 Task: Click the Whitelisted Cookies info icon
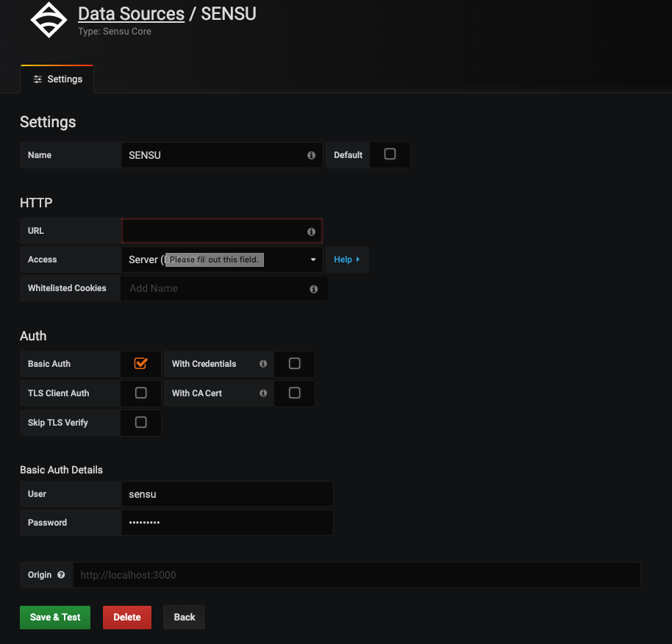[x=314, y=289]
